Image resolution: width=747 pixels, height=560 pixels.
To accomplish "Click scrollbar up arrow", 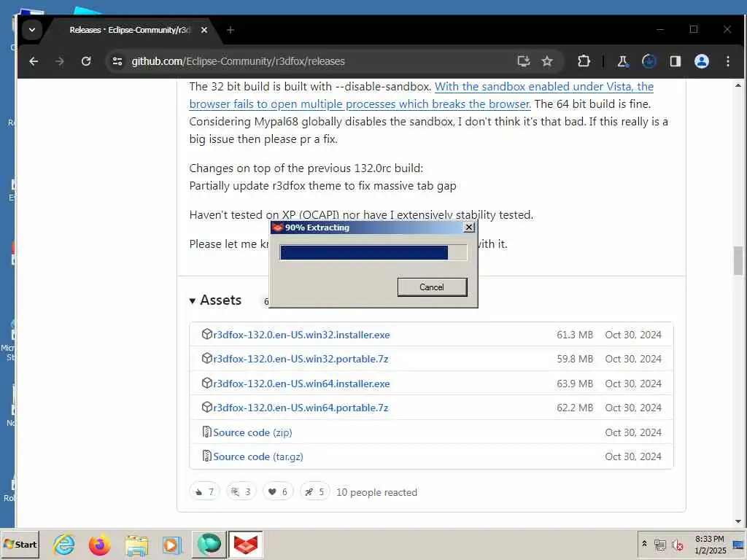I will [x=738, y=86].
